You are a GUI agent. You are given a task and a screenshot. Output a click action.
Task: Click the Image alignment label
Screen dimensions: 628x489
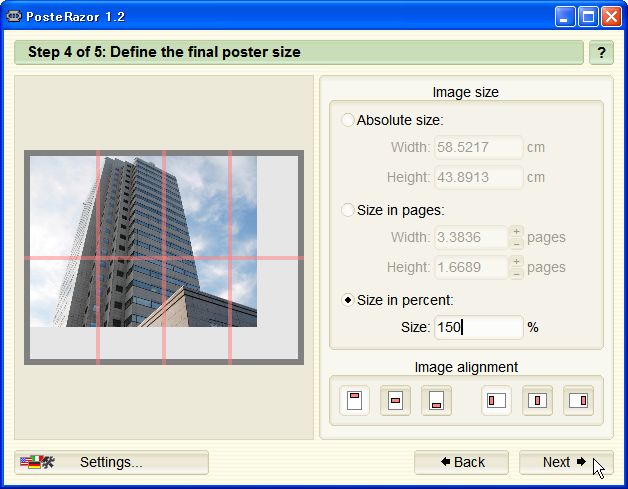coord(466,367)
